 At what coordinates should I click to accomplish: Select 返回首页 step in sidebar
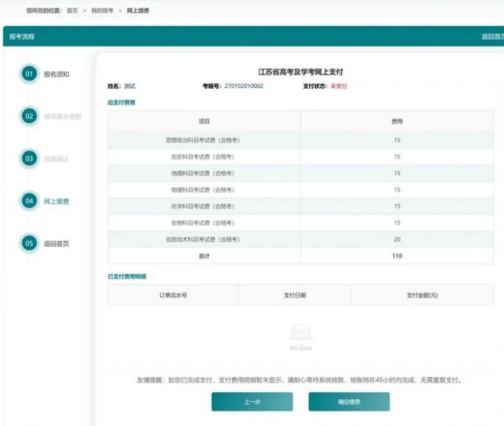click(x=57, y=244)
